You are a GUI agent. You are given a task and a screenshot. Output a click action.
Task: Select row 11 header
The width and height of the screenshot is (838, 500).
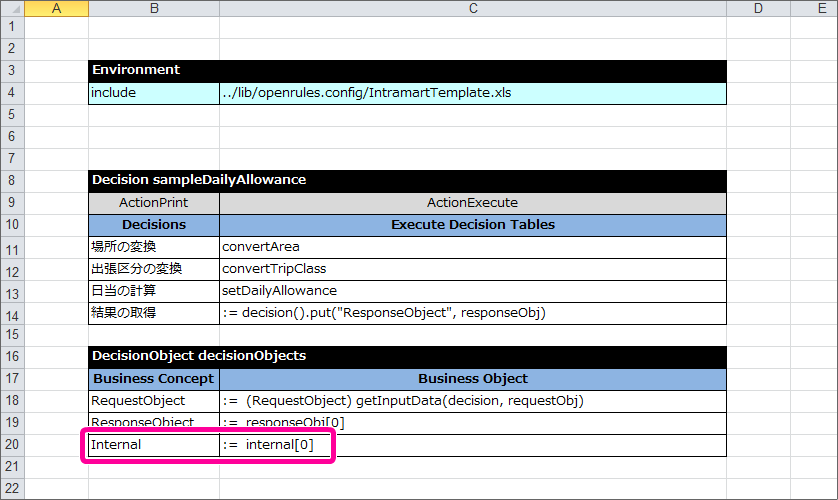click(12, 249)
